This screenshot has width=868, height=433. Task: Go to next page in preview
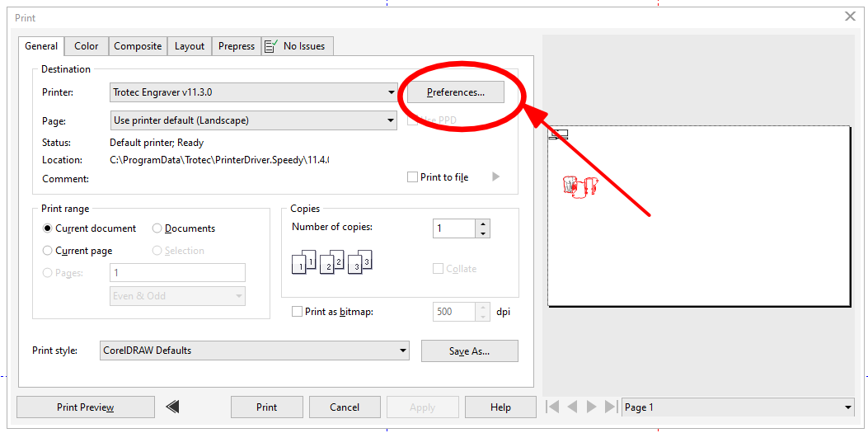[x=591, y=407]
